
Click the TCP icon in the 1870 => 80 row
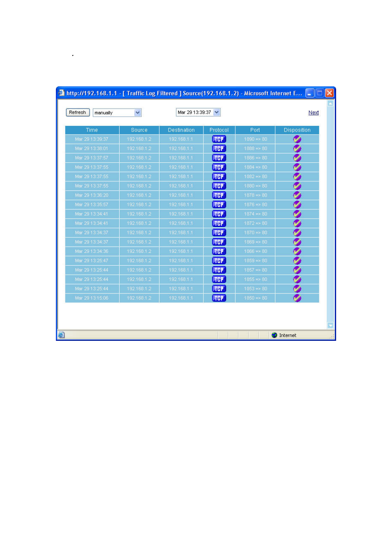[x=219, y=233]
